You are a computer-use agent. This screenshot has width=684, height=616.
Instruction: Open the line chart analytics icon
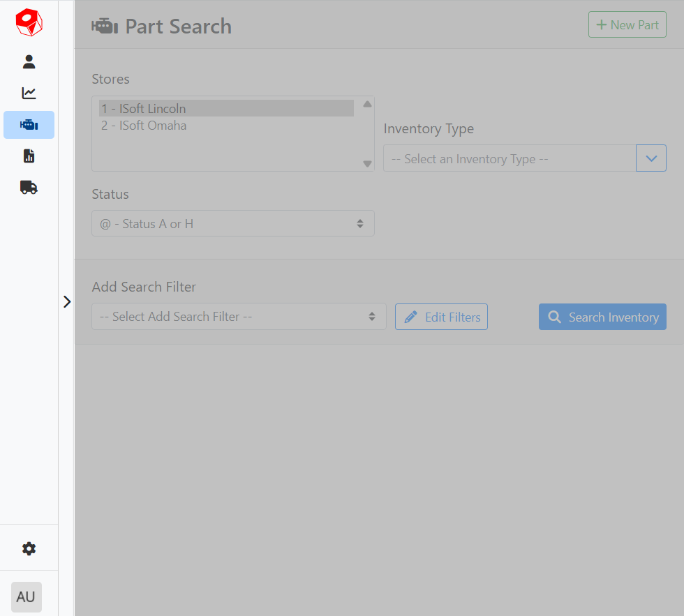tap(29, 93)
